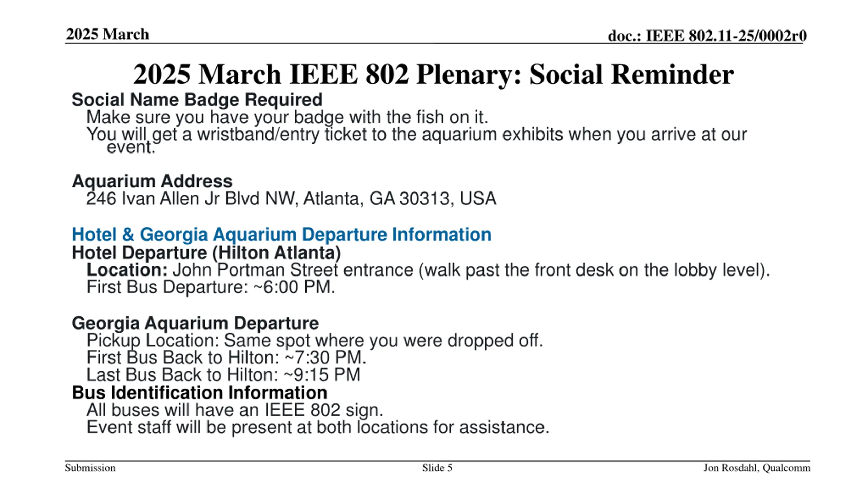868x488 pixels.
Task: Click the 2025 March date header
Action: pos(107,34)
